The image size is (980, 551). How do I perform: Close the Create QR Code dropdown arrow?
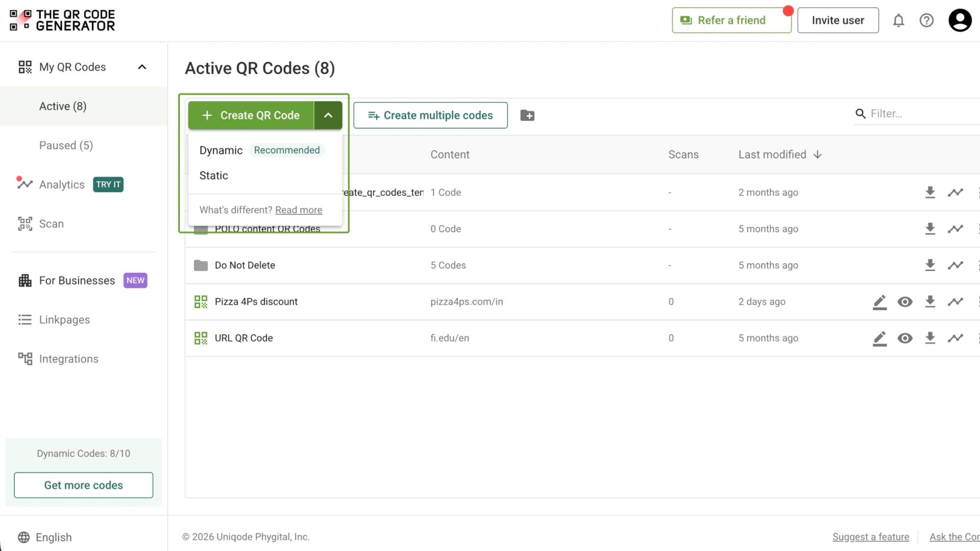328,115
